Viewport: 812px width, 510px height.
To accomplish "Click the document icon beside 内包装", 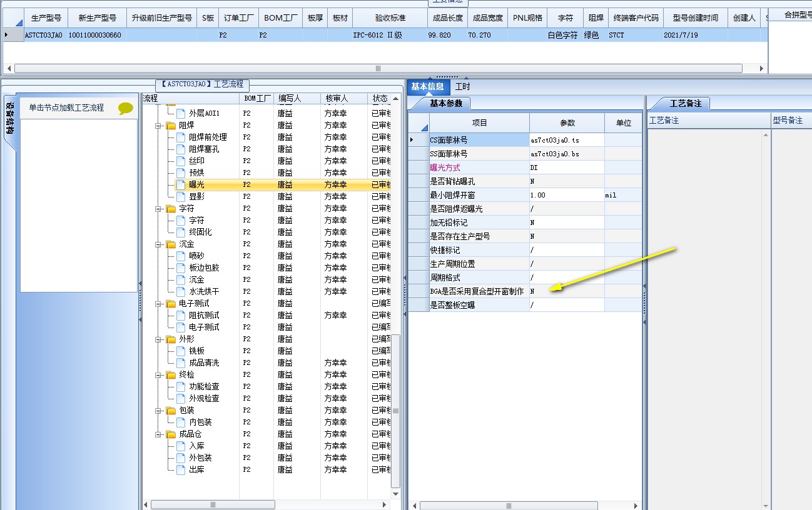I will point(181,422).
